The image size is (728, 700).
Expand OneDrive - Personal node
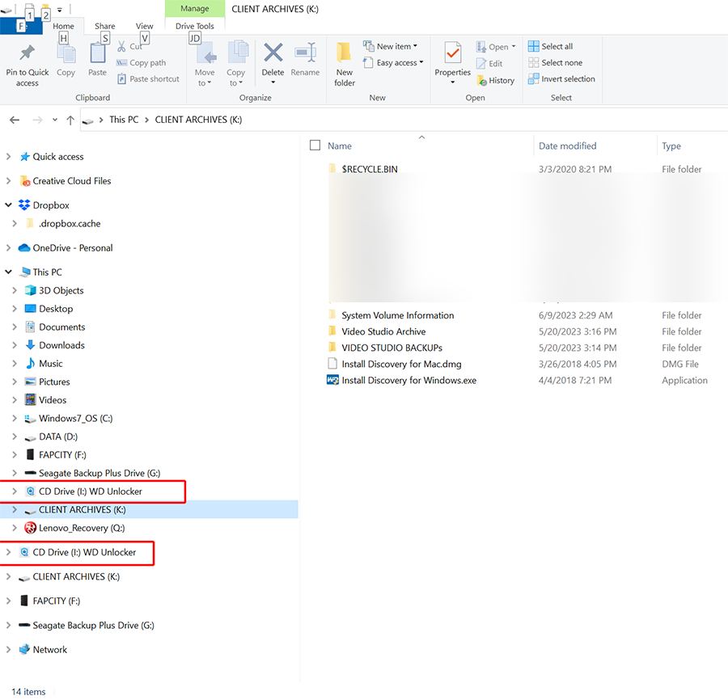pos(8,247)
